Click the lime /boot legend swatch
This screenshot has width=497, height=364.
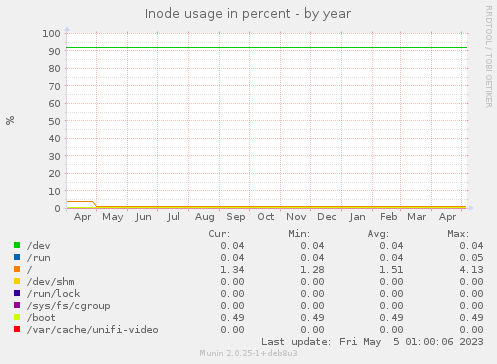17,317
